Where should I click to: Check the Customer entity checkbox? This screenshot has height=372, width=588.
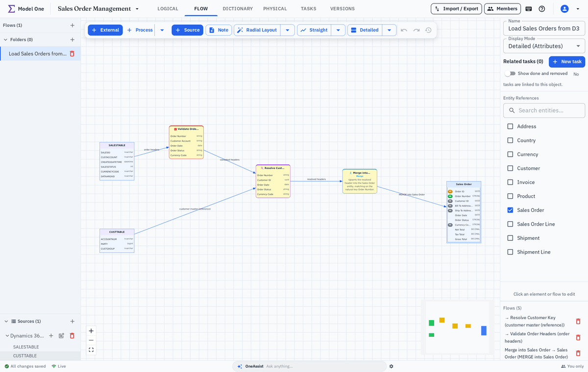[x=510, y=168]
